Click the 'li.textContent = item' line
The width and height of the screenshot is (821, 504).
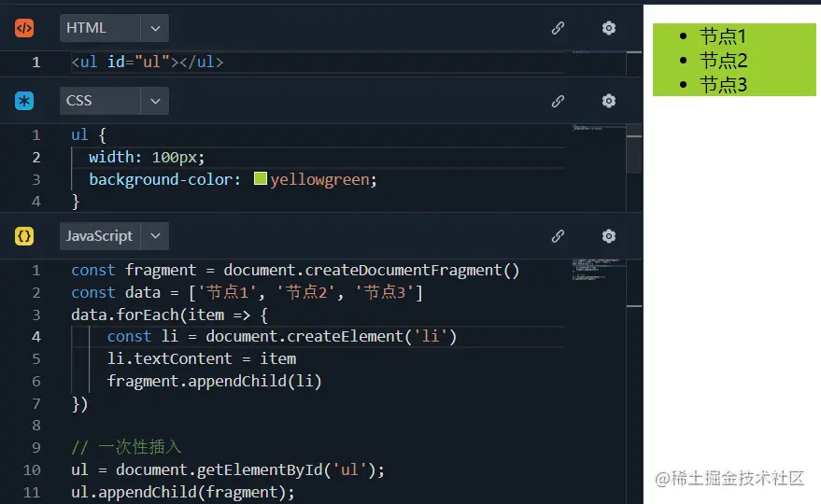click(202, 358)
